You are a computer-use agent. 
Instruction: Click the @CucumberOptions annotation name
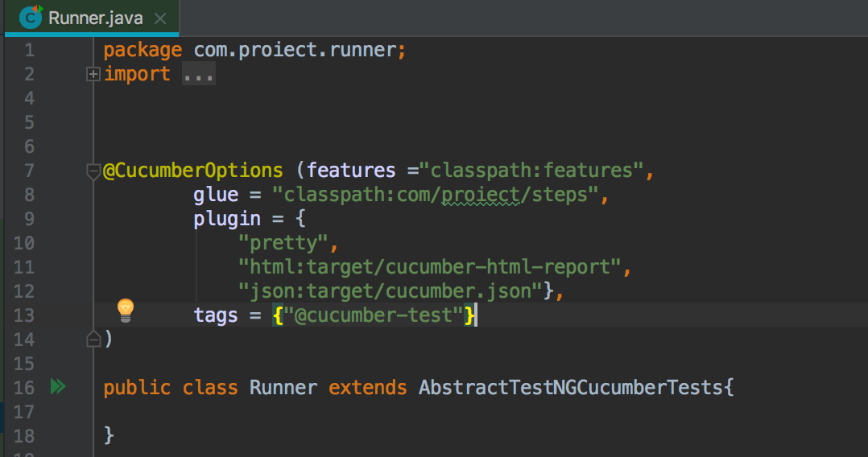193,171
